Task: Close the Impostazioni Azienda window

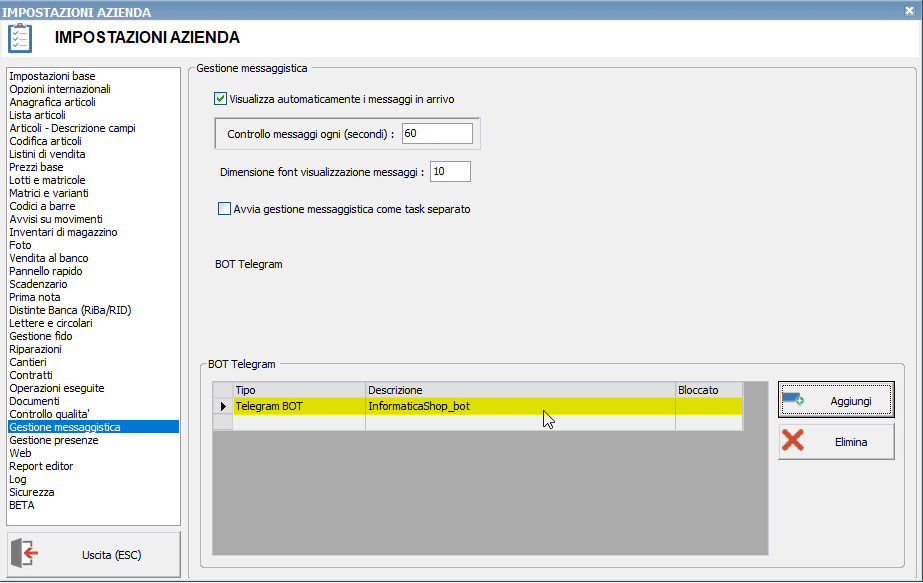Action: tap(910, 12)
